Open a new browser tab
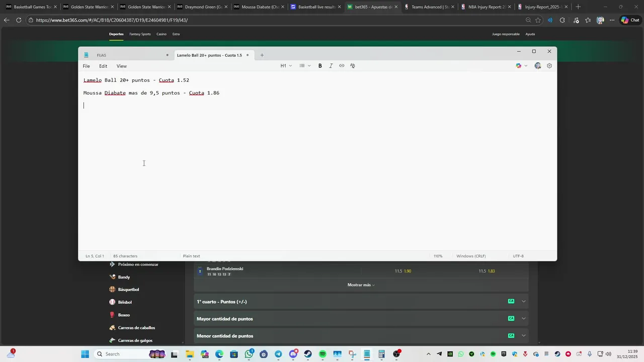 click(578, 7)
